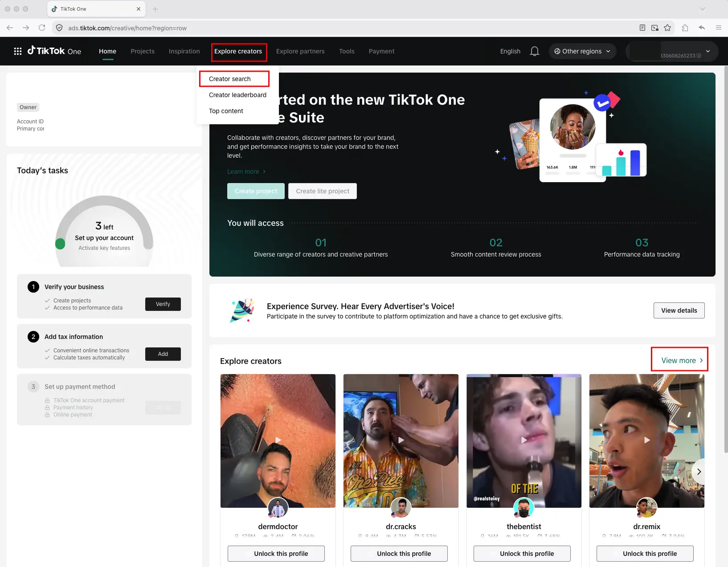The width and height of the screenshot is (728, 567).
Task: Click the Verify button
Action: [163, 304]
